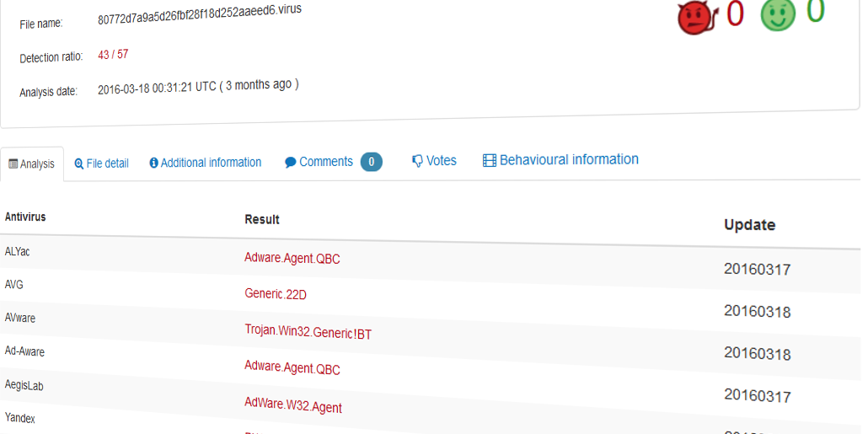Screen dimensions: 868x434
Task: Click the magnifier icon beside File detail
Action: pyautogui.click(x=79, y=163)
